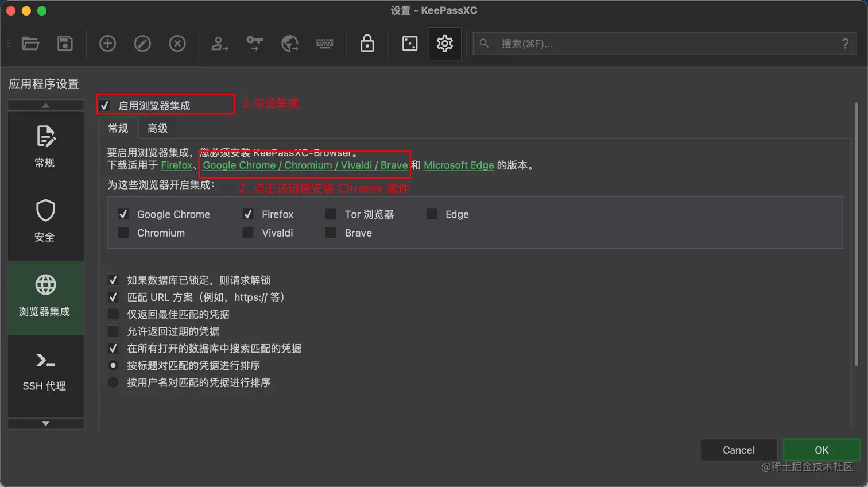The width and height of the screenshot is (868, 487).
Task: Click the toolbar drag handle grip
Action: [9, 44]
